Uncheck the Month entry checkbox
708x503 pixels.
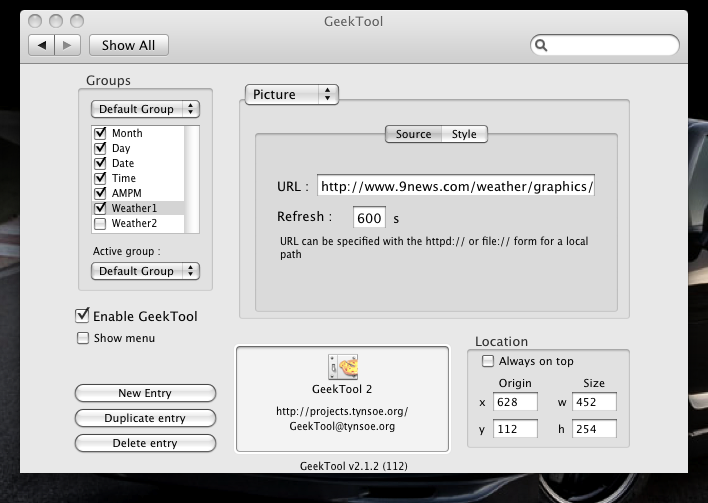point(100,133)
